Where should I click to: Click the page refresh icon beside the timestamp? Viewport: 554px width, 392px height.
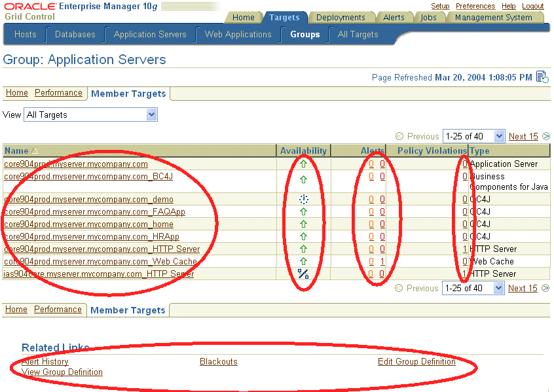coord(542,77)
